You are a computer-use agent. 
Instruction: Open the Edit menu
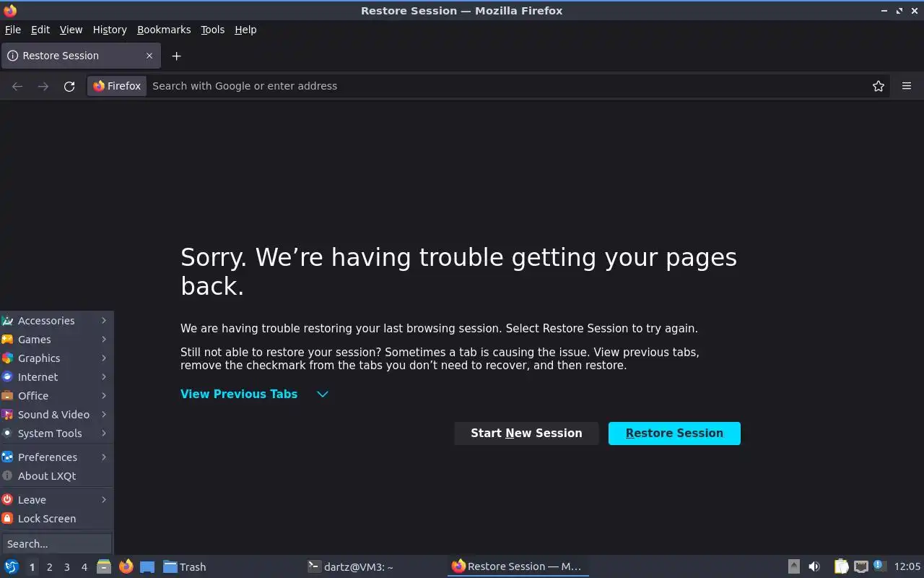click(x=40, y=30)
